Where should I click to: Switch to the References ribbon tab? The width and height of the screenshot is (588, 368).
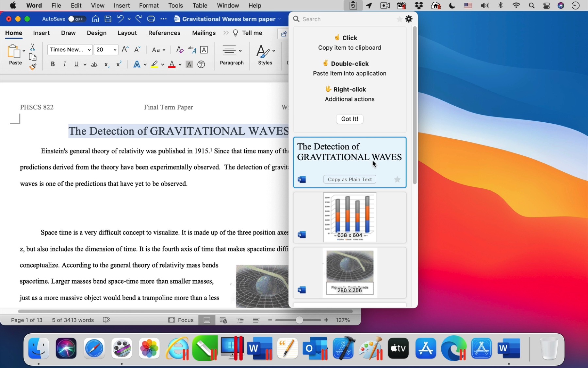(164, 33)
